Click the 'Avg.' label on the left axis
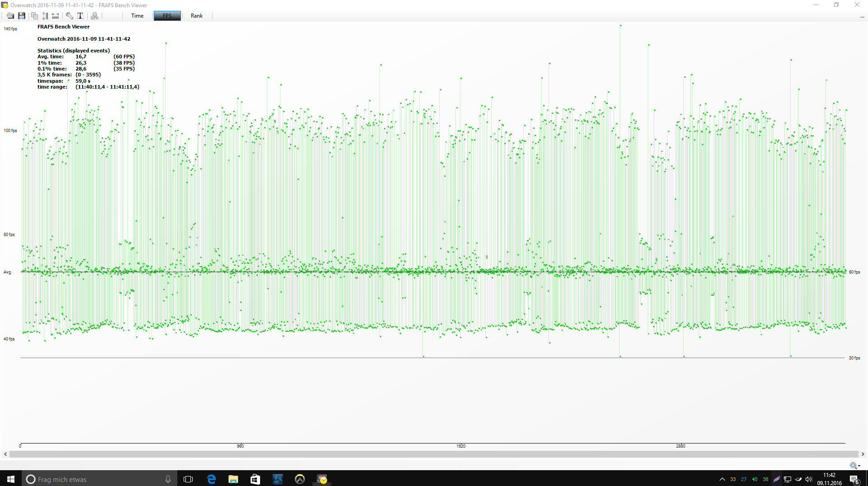 pos(8,272)
